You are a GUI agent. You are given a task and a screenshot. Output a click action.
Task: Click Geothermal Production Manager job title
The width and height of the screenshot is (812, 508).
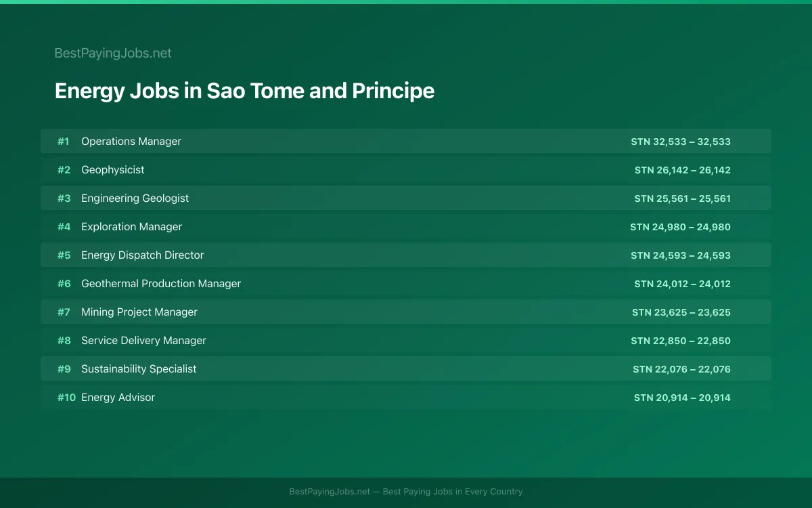click(x=161, y=283)
